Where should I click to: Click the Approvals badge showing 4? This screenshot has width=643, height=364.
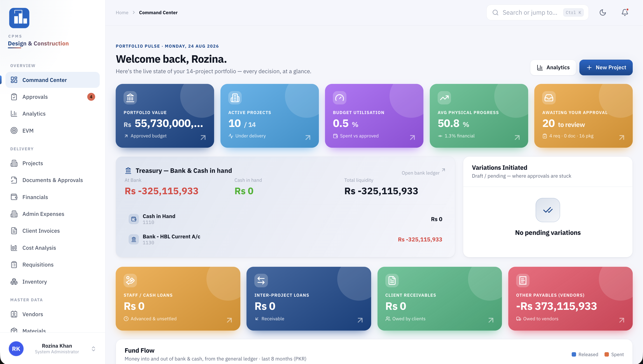(91, 97)
